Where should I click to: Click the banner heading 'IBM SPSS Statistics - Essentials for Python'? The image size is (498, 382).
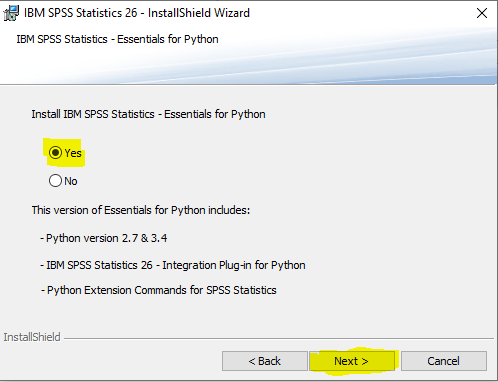click(117, 39)
